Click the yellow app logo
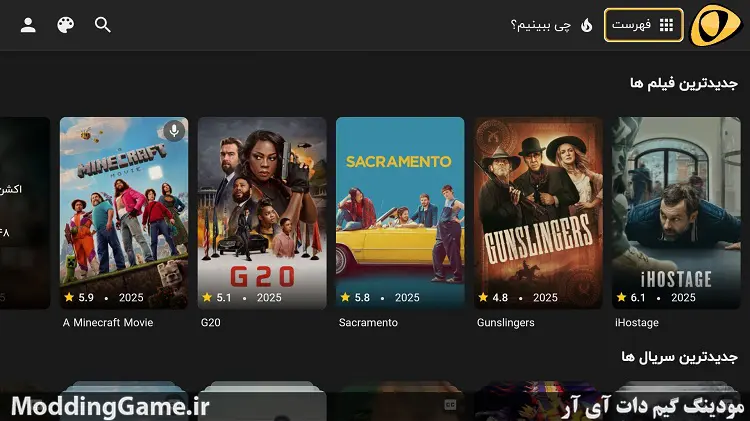 716,25
